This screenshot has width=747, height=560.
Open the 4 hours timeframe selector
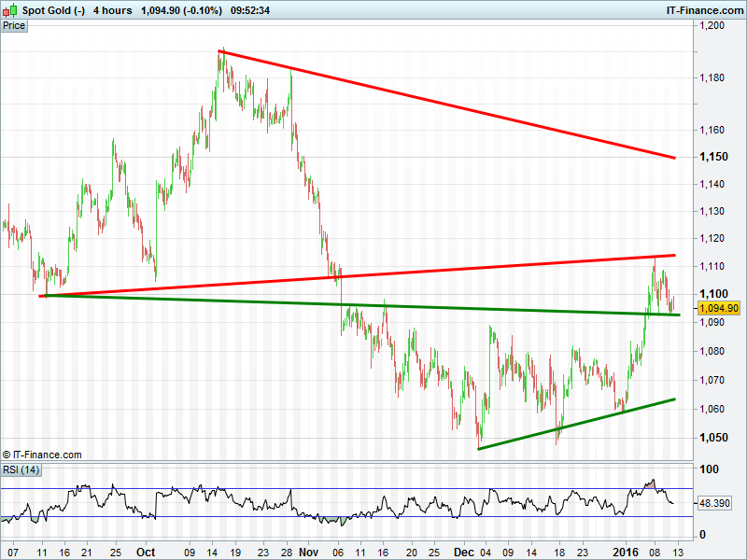113,10
